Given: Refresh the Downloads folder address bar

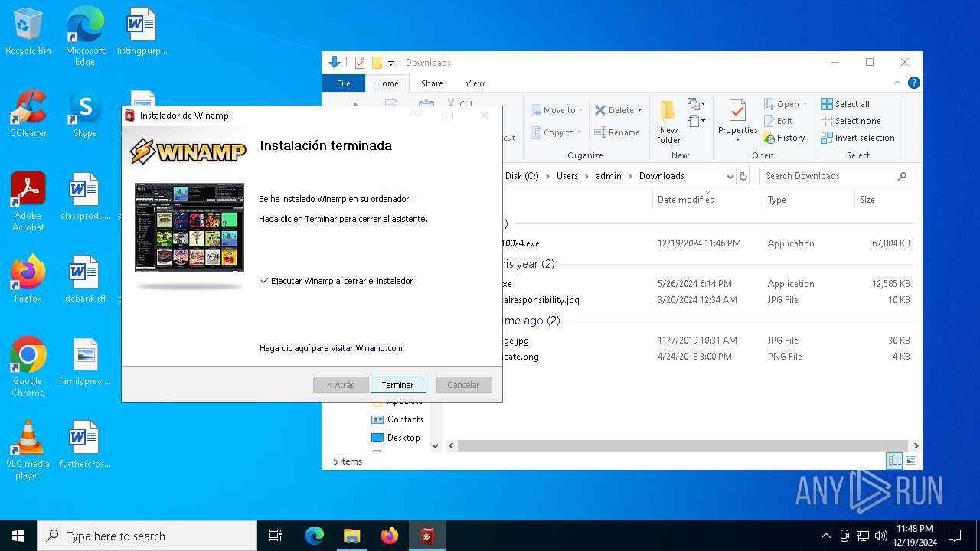Looking at the screenshot, I should pyautogui.click(x=743, y=176).
